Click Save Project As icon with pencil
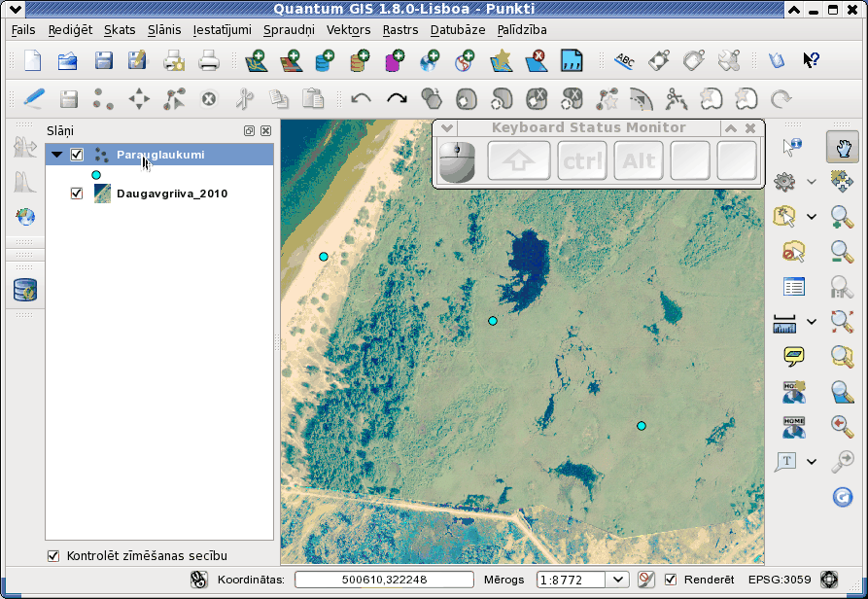 click(137, 59)
